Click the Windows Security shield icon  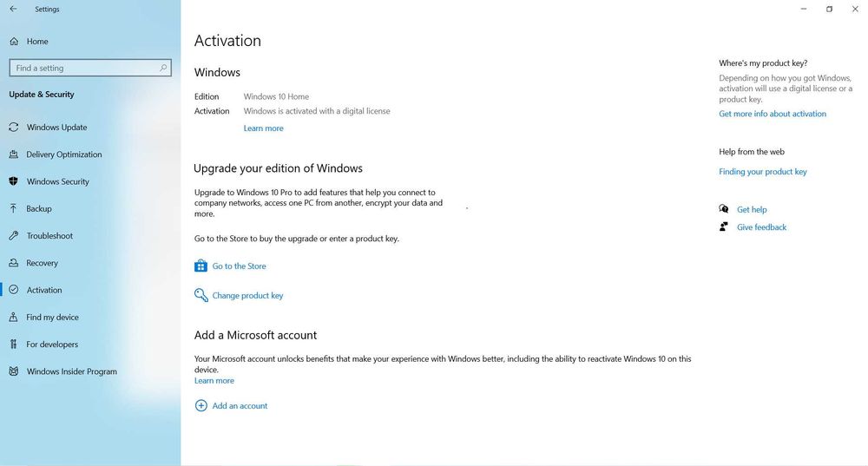pos(14,181)
